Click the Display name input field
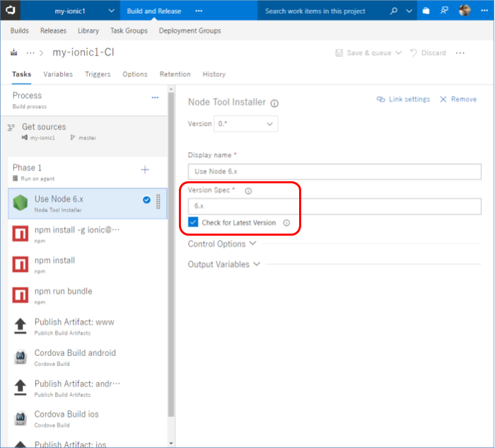 (x=334, y=171)
